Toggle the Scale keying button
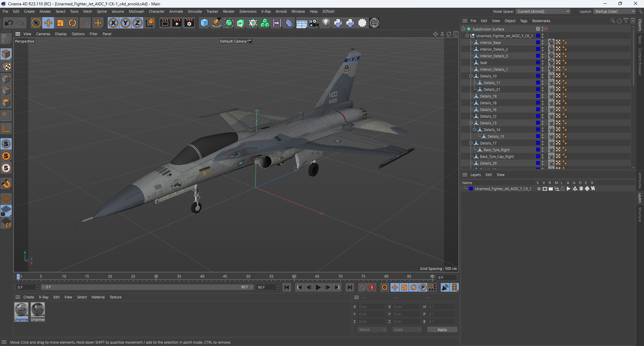The image size is (644, 346). 404,287
